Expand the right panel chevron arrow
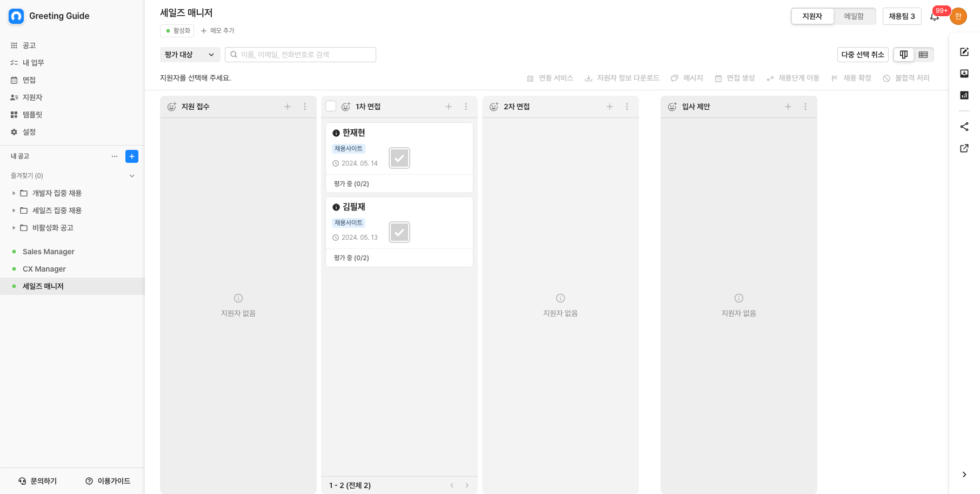This screenshot has height=494, width=980. [964, 475]
